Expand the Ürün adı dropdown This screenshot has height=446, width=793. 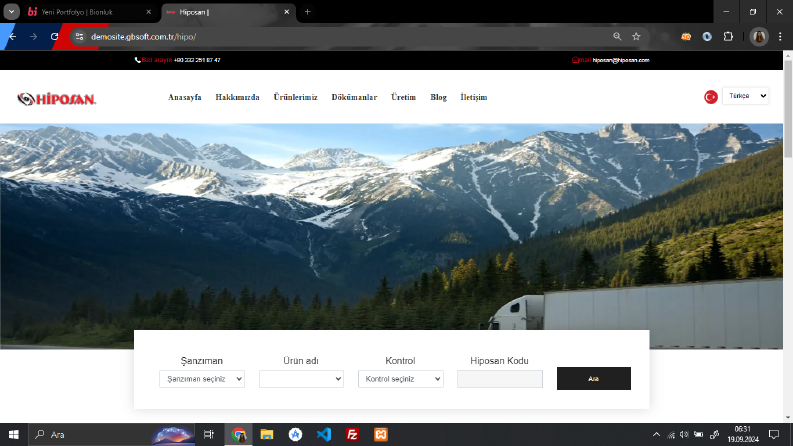pos(301,379)
